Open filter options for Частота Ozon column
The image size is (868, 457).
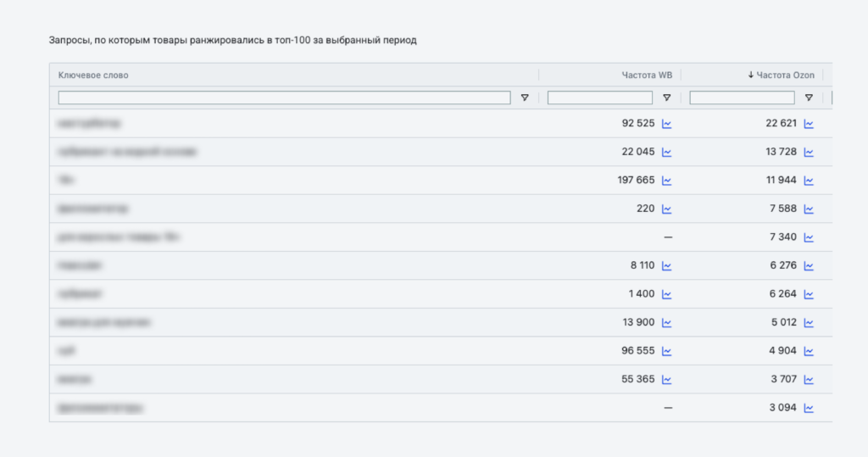pos(809,98)
